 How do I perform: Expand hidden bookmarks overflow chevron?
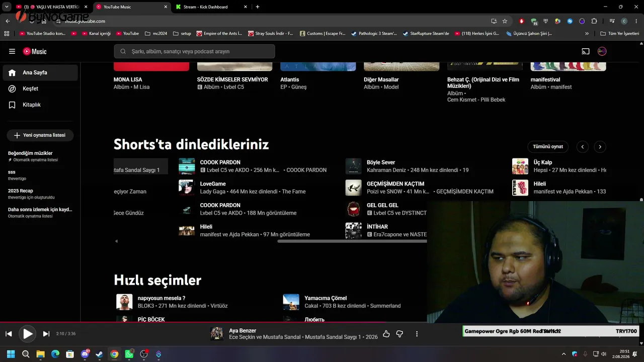coord(587,34)
